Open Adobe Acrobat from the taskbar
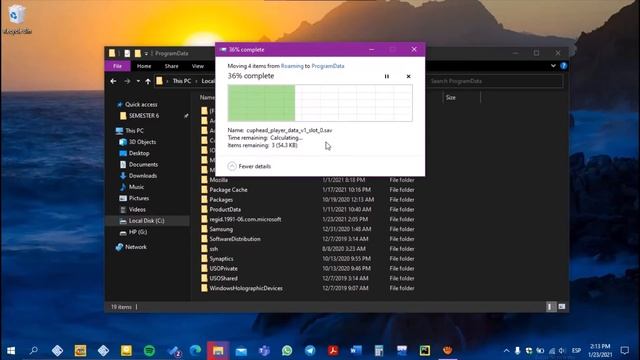 (x=333, y=350)
